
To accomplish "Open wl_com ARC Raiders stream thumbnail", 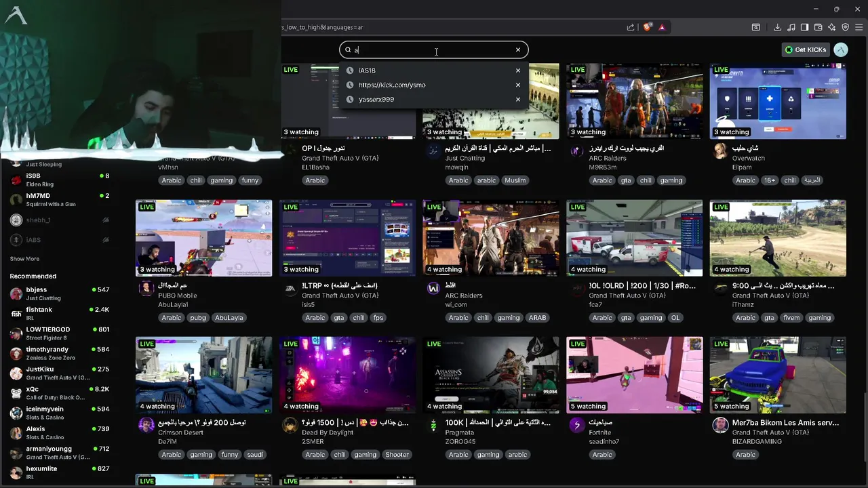I will click(491, 238).
